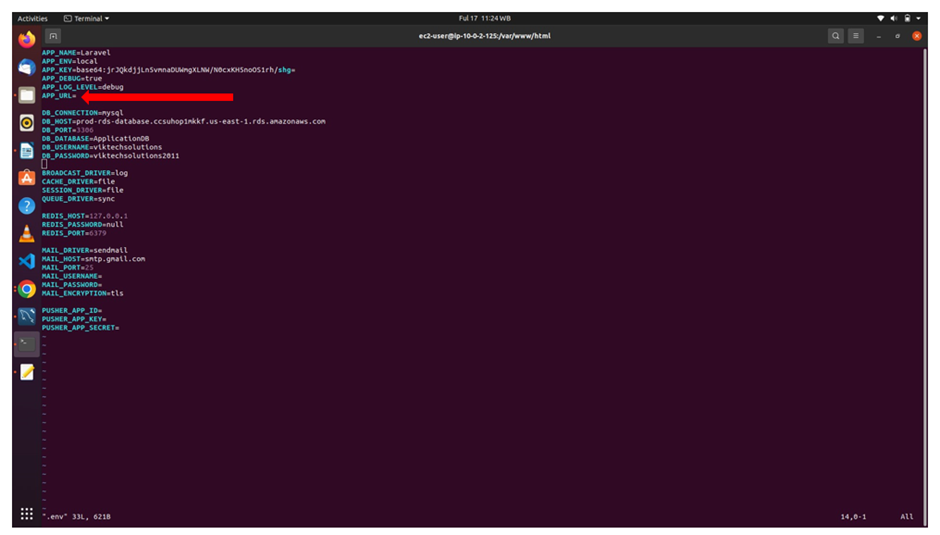
Task: Open a new terminal tab
Action: click(x=53, y=36)
